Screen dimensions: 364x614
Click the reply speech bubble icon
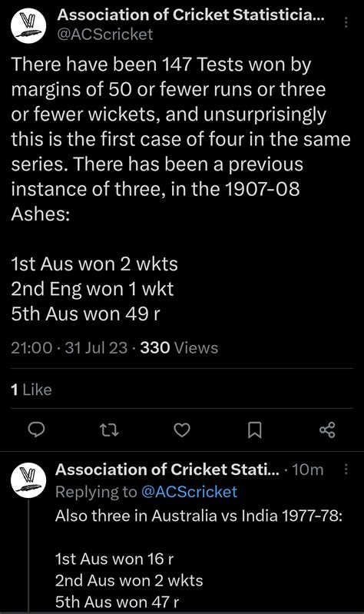(36, 430)
